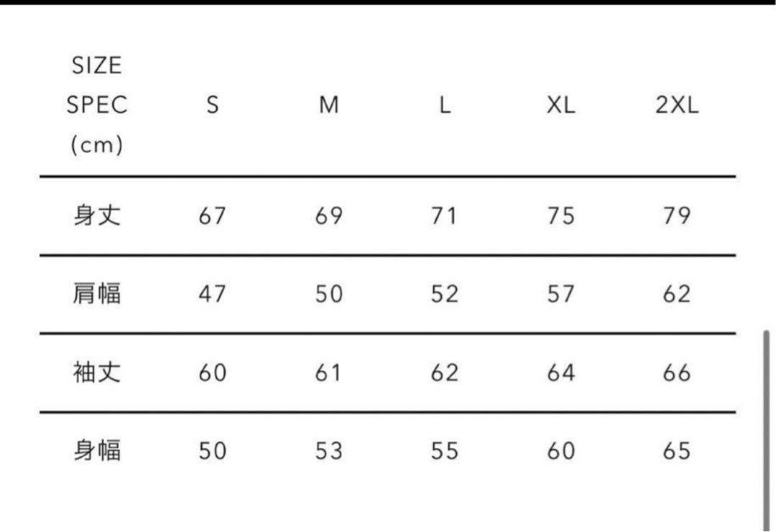This screenshot has width=776, height=532.
Task: Click the 身幅 row label
Action: pyautogui.click(x=97, y=450)
